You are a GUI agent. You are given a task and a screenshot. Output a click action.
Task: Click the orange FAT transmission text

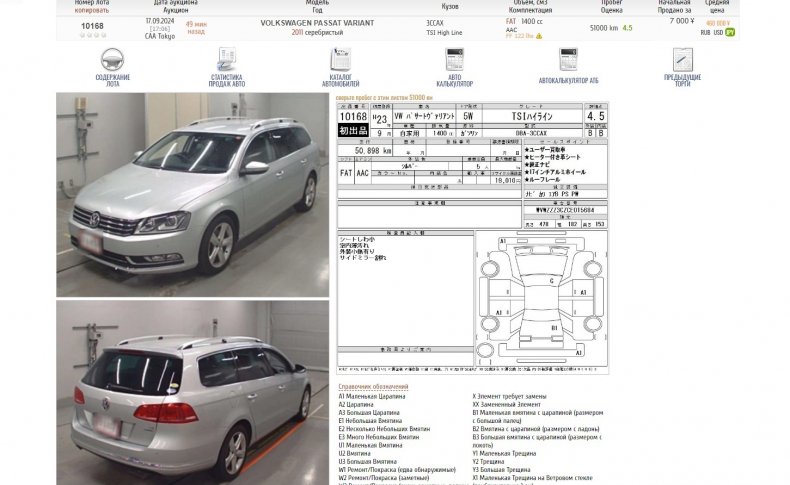tap(511, 22)
